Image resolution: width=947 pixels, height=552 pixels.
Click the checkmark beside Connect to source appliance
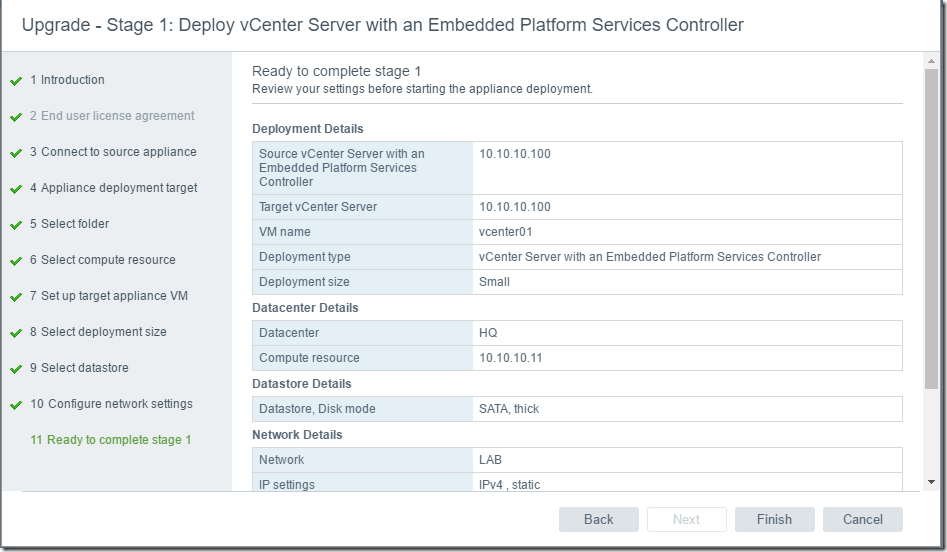[16, 153]
